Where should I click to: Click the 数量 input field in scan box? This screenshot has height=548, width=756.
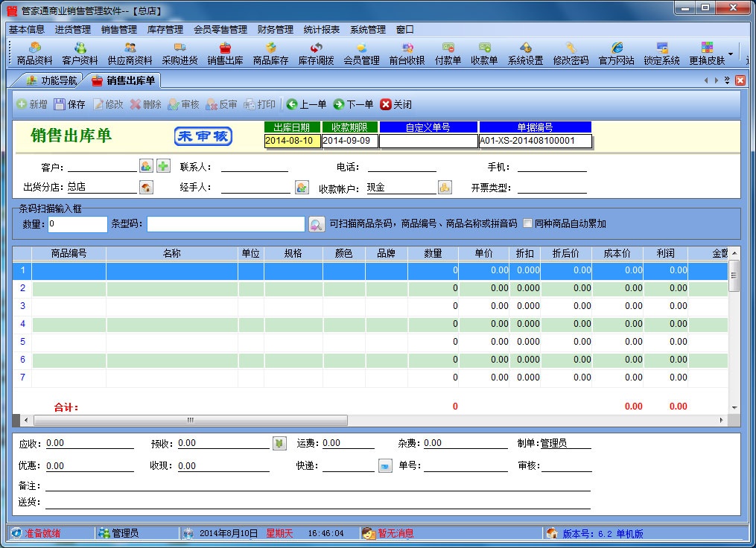77,224
